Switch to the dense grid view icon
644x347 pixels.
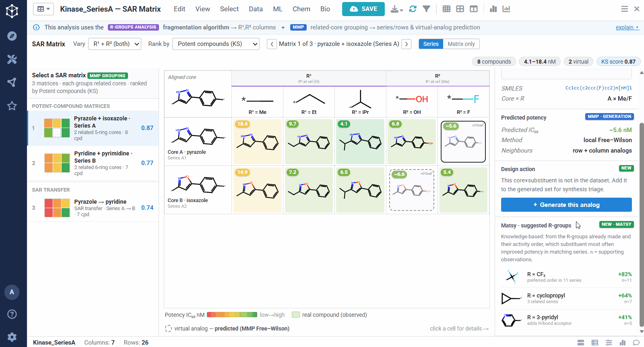point(446,9)
